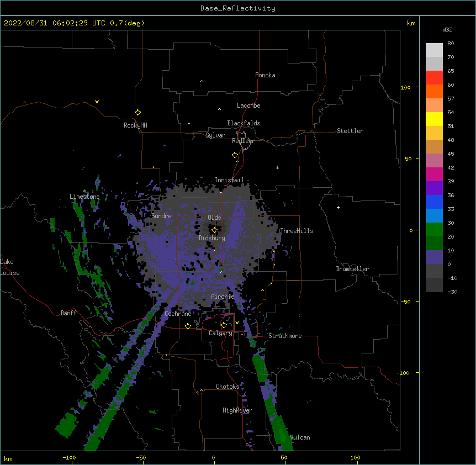Select the RedDeer city label
Screen dimensions: 476x465
click(x=243, y=141)
